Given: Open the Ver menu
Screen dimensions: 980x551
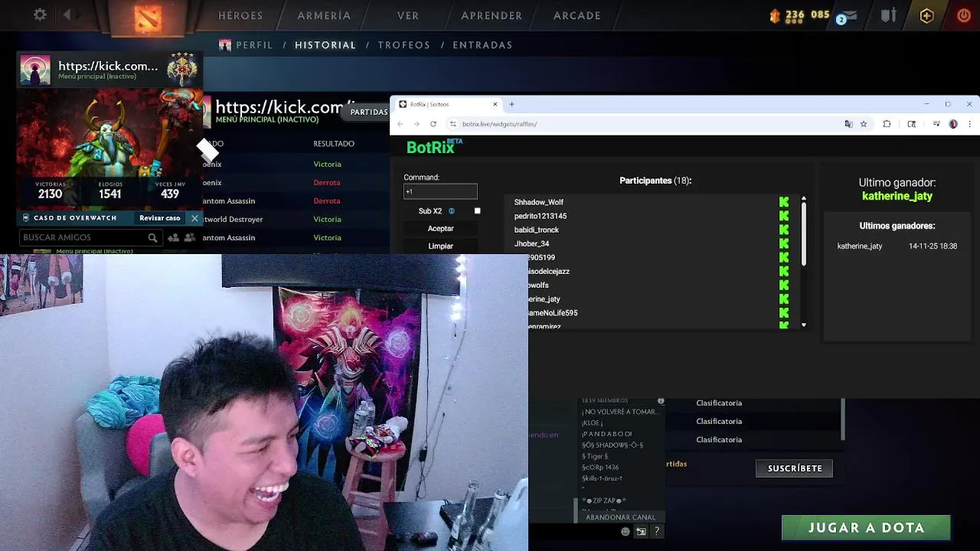Looking at the screenshot, I should coord(408,15).
